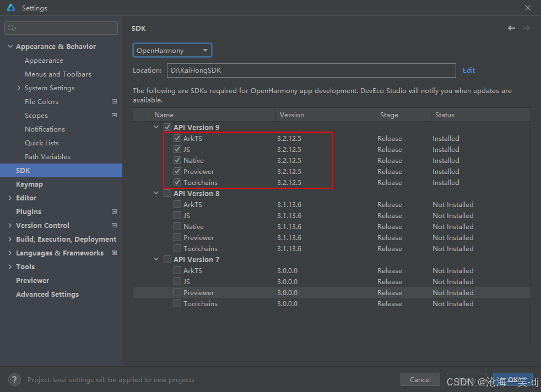This screenshot has width=541, height=392.
Task: Collapse the API Version 7 group
Action: click(156, 260)
